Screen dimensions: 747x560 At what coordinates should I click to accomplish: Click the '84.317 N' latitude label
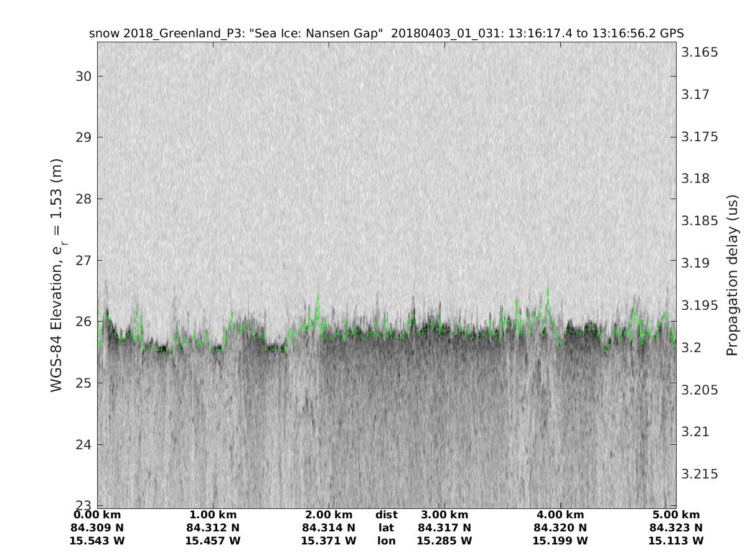point(444,528)
